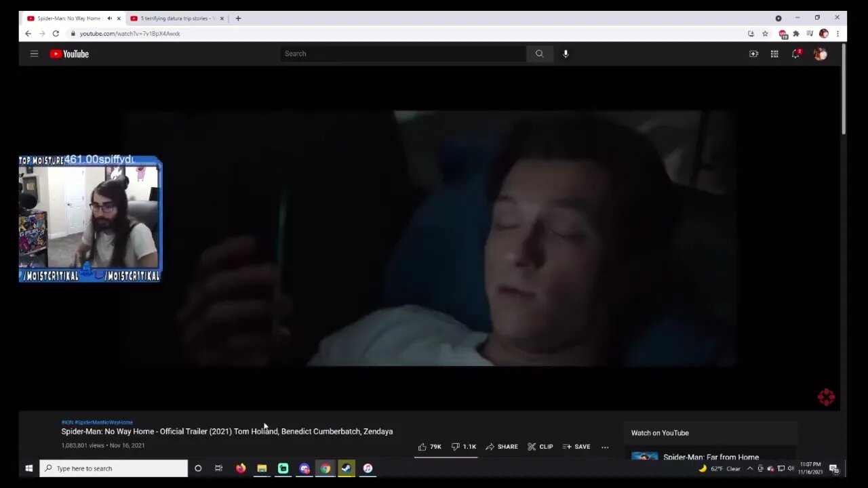Dislike the video with thumbs down 1.1K

[464, 447]
